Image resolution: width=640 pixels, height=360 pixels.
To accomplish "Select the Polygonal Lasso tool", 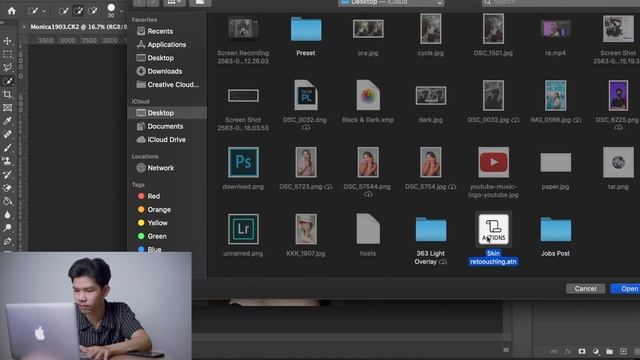I will pos(7,67).
